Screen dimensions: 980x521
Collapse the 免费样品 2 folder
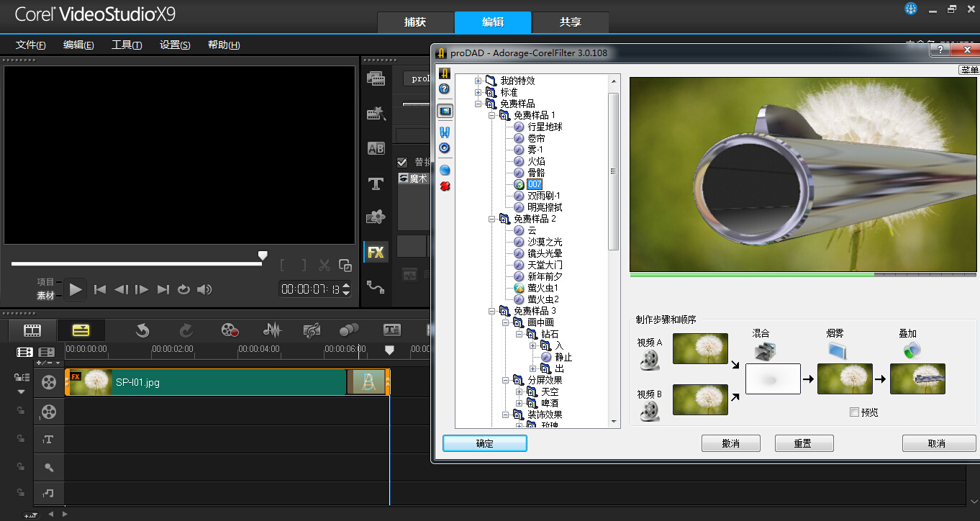491,219
